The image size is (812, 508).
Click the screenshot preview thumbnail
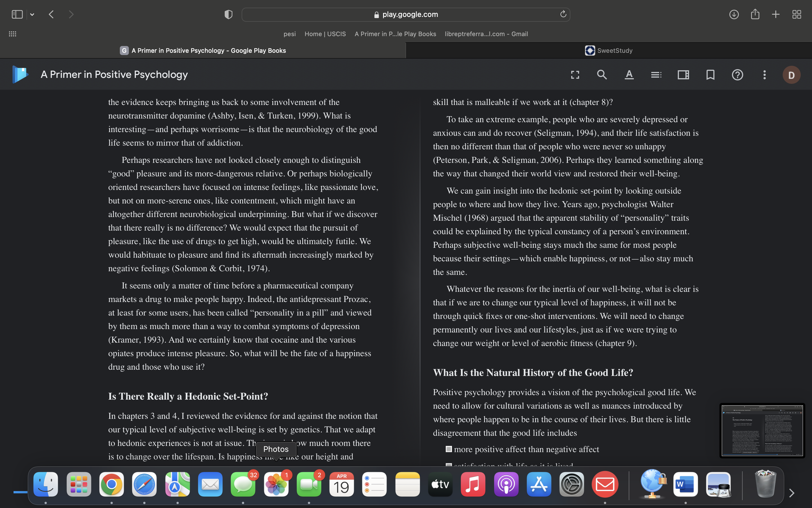762,430
